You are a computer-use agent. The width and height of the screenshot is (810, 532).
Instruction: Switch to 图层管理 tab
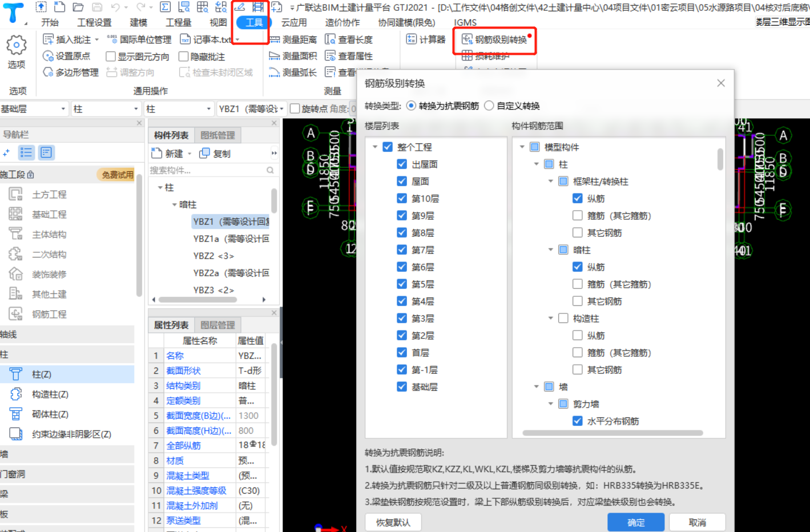(217, 325)
